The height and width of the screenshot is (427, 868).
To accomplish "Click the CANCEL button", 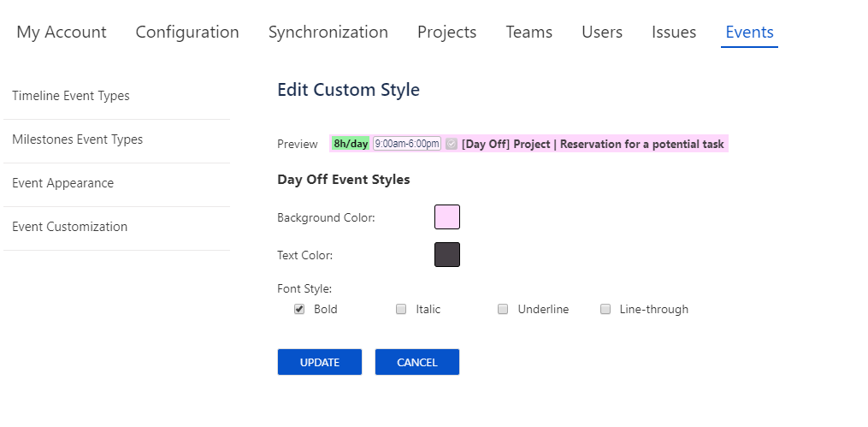I will pyautogui.click(x=416, y=362).
